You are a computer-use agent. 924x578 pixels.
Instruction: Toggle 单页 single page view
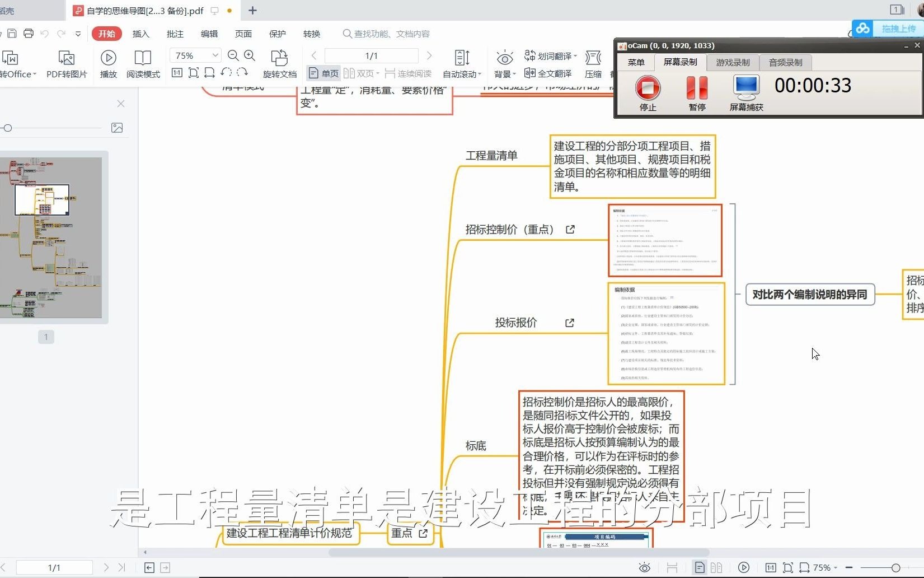point(324,73)
